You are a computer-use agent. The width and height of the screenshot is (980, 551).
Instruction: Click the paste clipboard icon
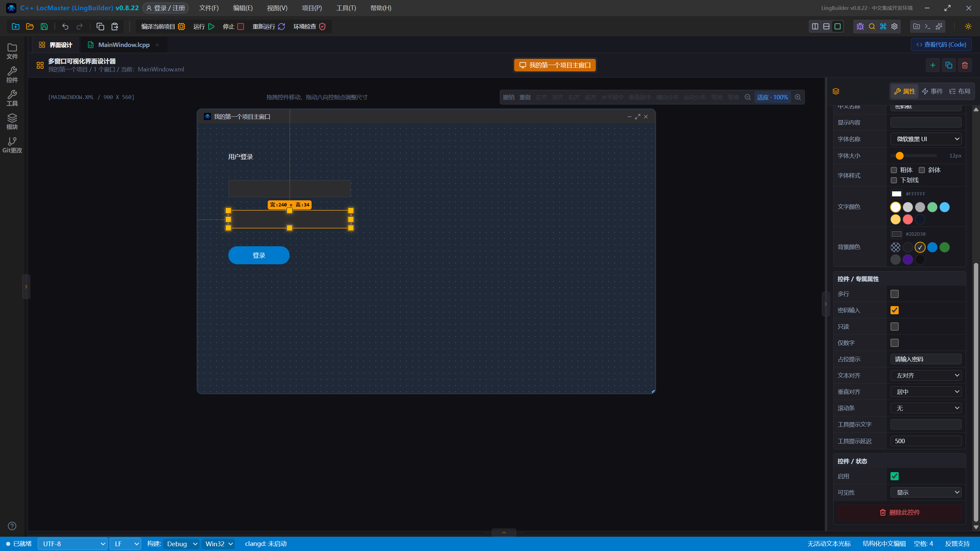point(115,26)
